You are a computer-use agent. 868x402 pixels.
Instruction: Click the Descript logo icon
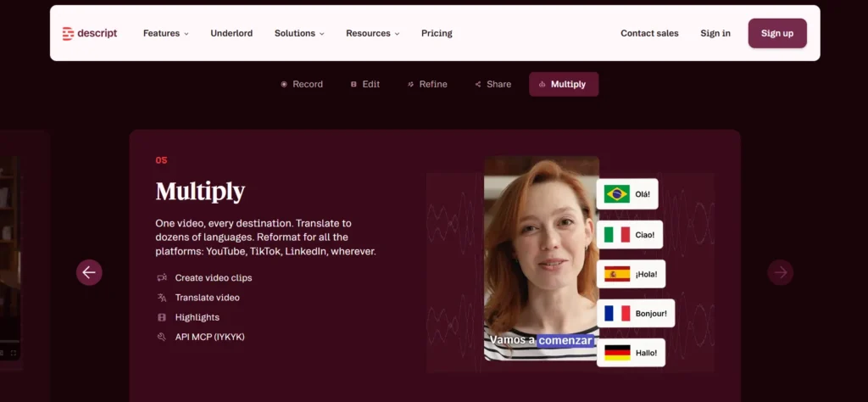tap(68, 33)
